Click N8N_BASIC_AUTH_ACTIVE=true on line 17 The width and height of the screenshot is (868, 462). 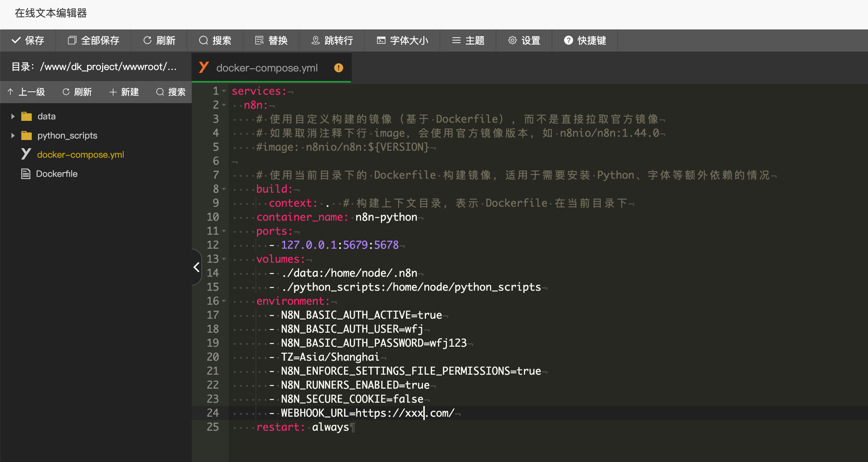361,315
